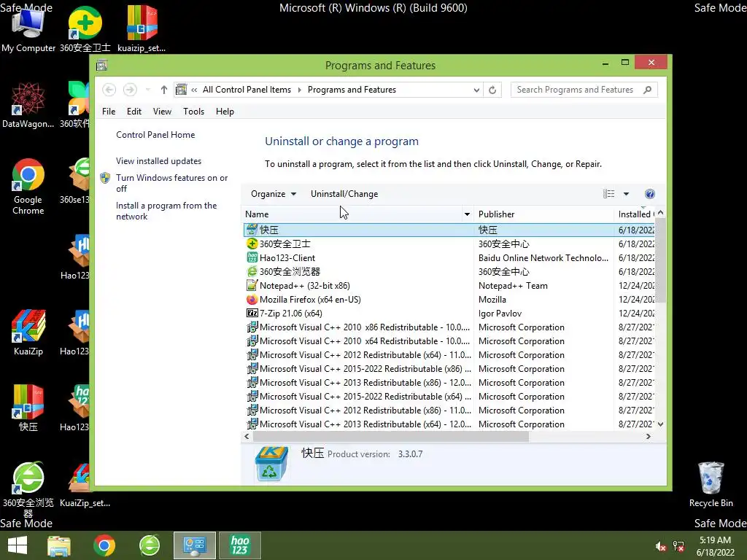Select 7-Zip 21.06 (x64) entry
747x560 pixels.
(449, 314)
